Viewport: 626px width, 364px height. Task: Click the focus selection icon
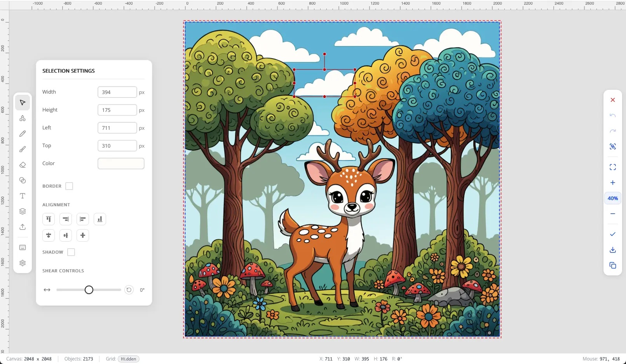(613, 146)
